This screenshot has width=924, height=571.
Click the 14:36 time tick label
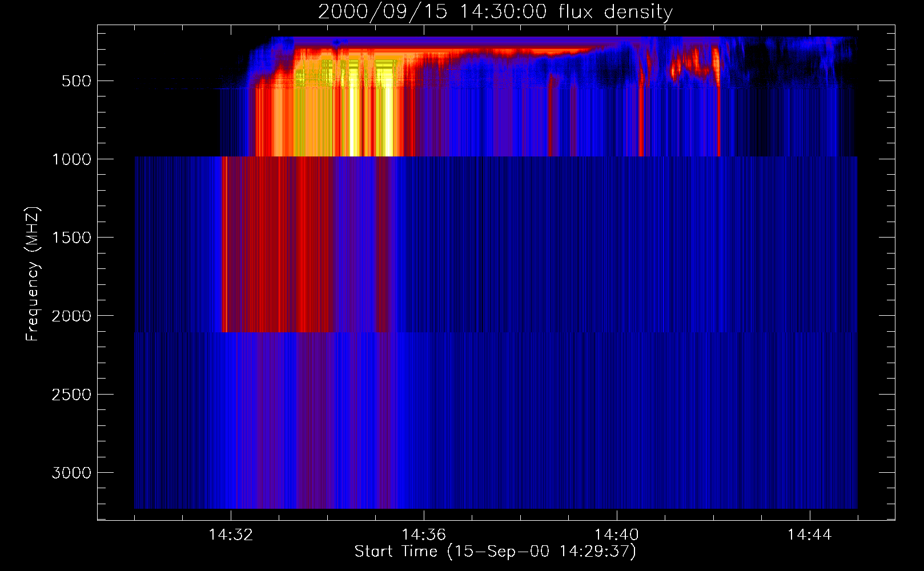click(x=424, y=535)
